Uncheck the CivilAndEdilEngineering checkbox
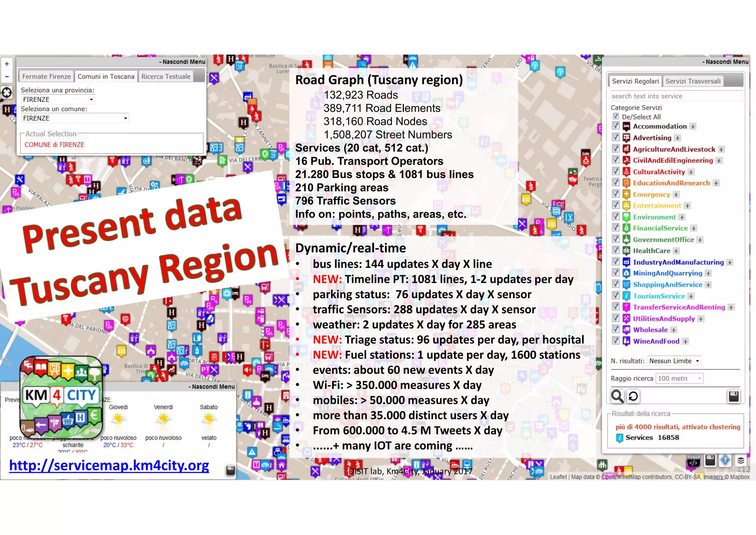Viewport: 756px width, 535px height. click(616, 160)
